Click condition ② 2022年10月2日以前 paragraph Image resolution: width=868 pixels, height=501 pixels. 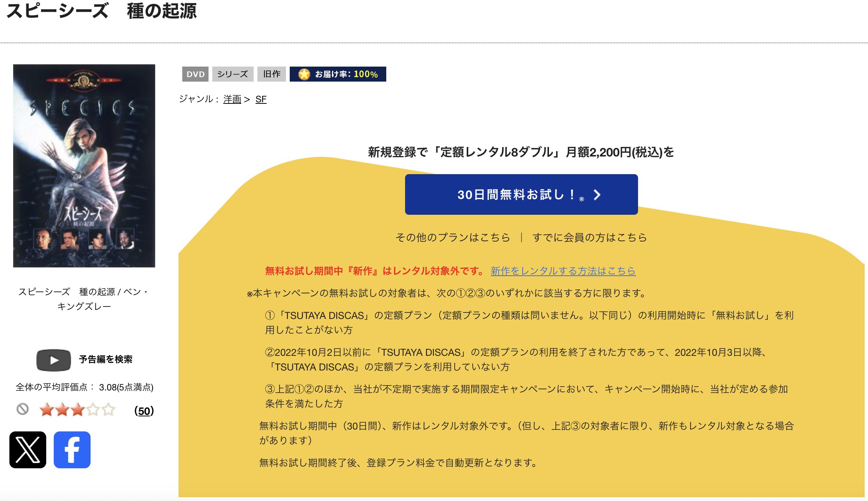click(x=516, y=359)
